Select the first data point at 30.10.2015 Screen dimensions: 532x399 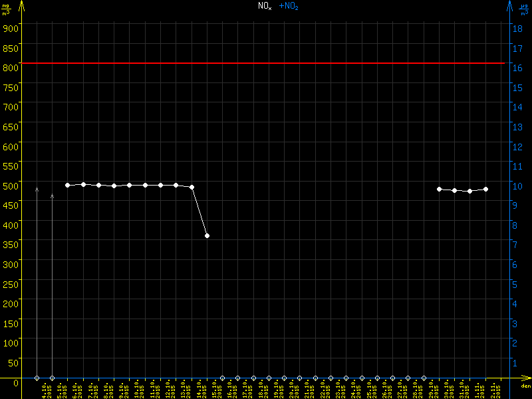439,189
